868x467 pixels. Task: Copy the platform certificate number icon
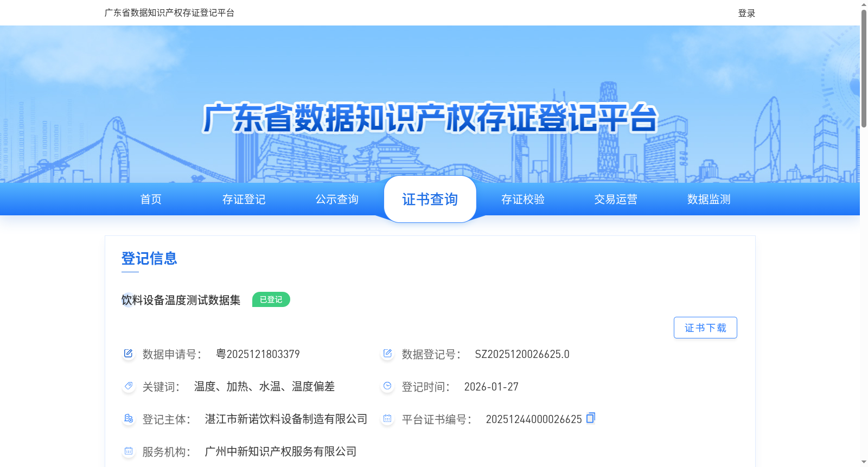(591, 418)
